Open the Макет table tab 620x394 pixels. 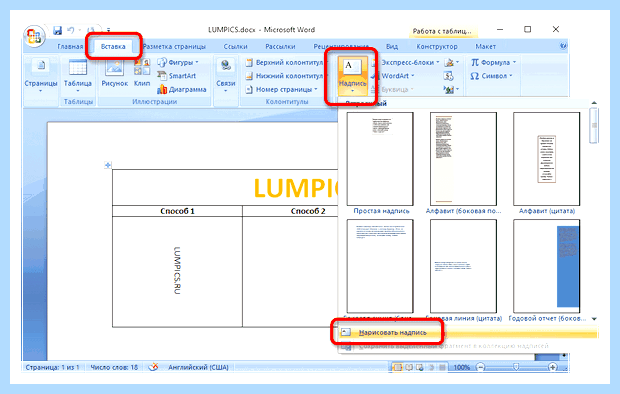pyautogui.click(x=485, y=46)
